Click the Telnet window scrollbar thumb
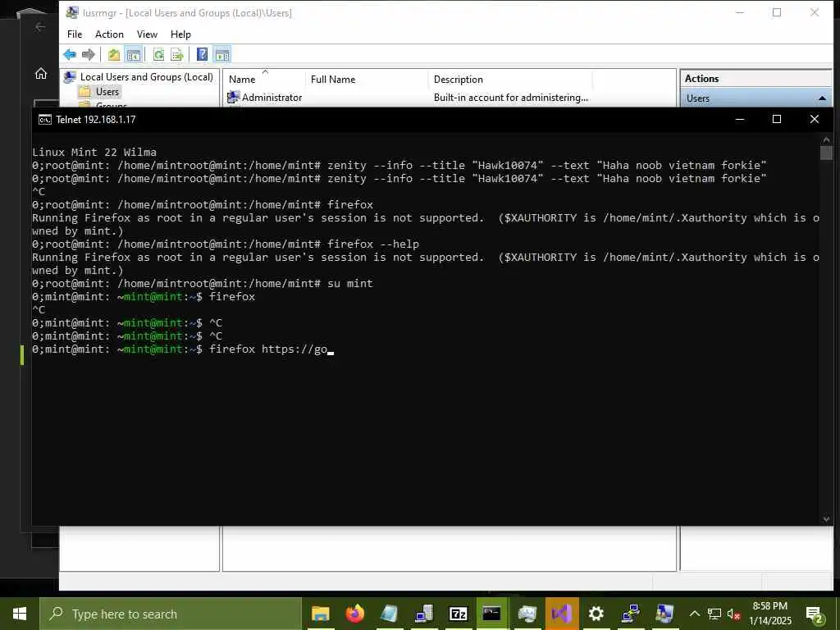 [x=825, y=153]
